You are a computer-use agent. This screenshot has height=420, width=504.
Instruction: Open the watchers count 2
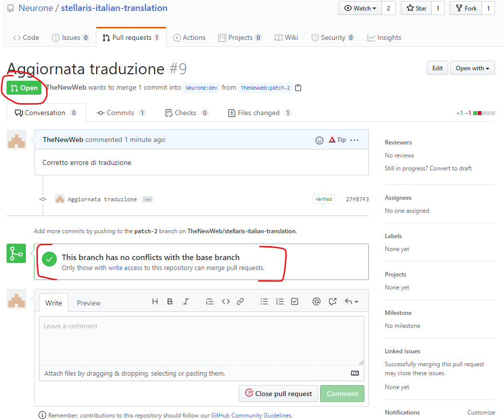(x=389, y=8)
